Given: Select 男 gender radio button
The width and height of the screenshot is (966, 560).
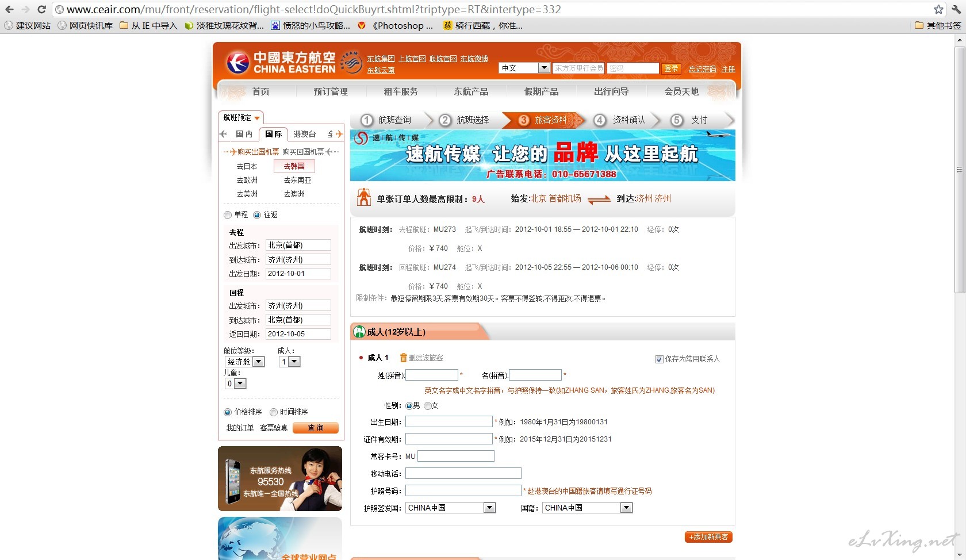Looking at the screenshot, I should point(409,406).
